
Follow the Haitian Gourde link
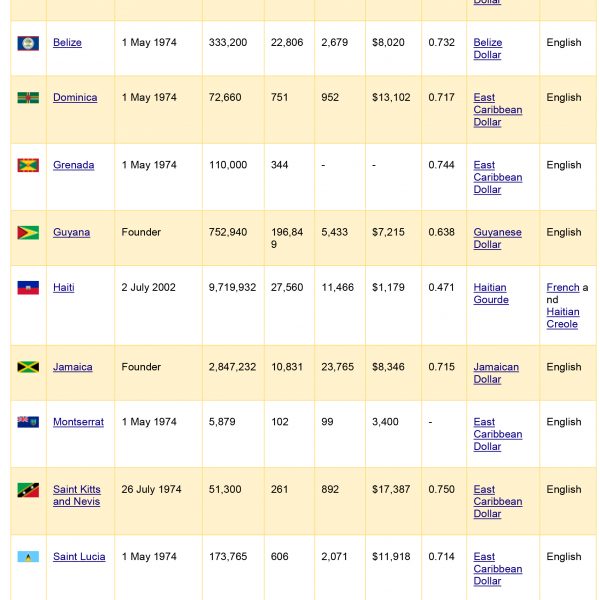[491, 293]
